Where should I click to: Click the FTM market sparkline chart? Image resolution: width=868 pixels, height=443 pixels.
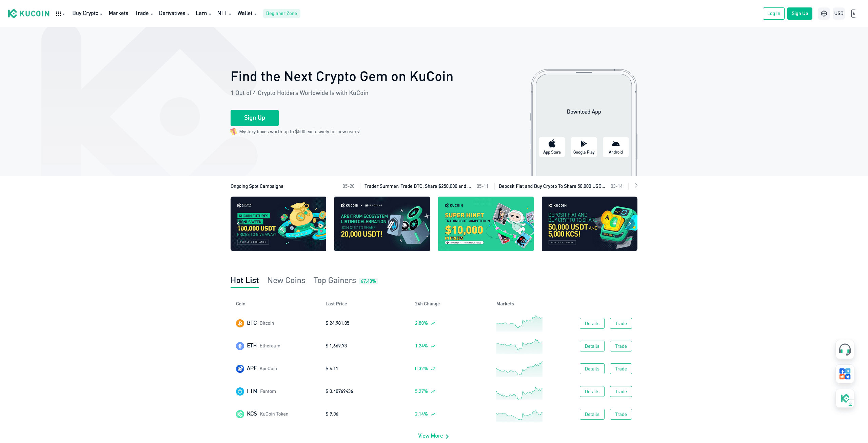[x=519, y=393]
